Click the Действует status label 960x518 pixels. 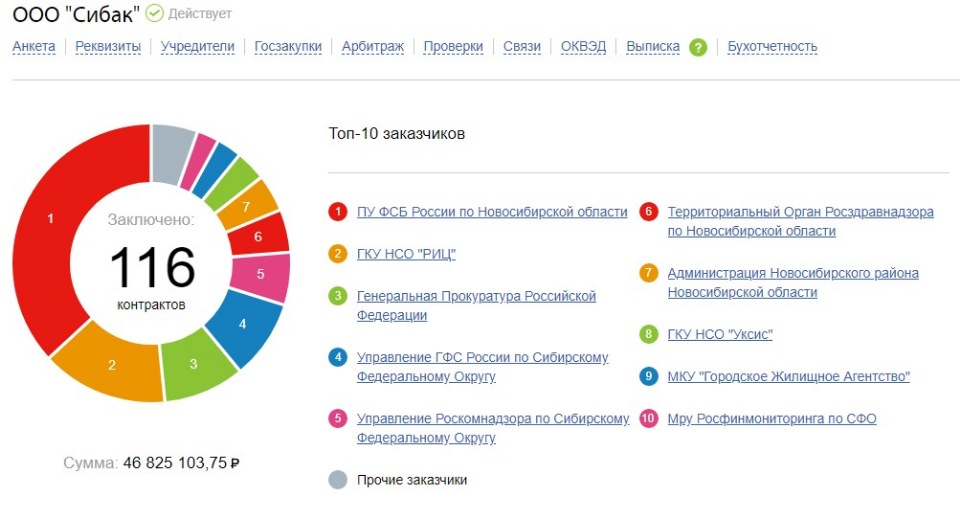coord(200,13)
